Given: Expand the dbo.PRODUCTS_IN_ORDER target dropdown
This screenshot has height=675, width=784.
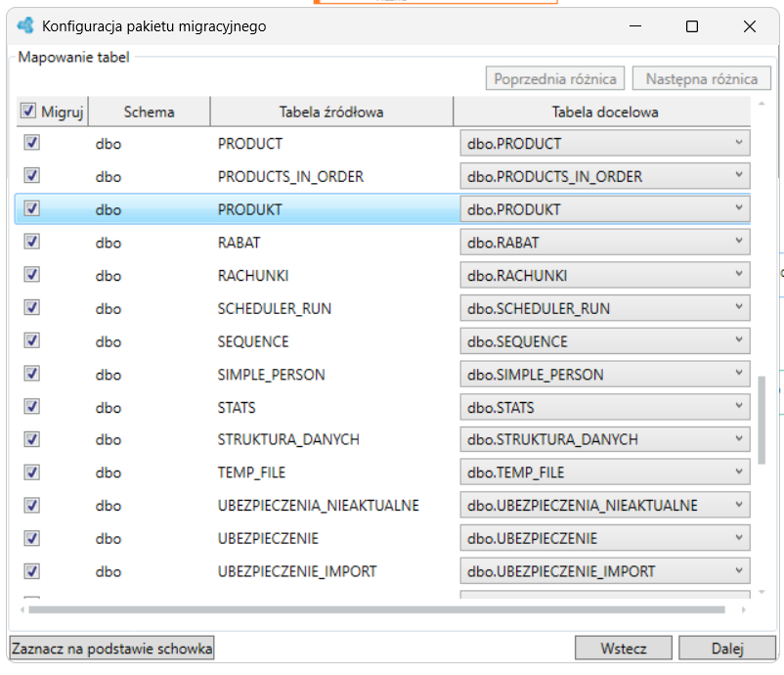Looking at the screenshot, I should (x=605, y=176).
